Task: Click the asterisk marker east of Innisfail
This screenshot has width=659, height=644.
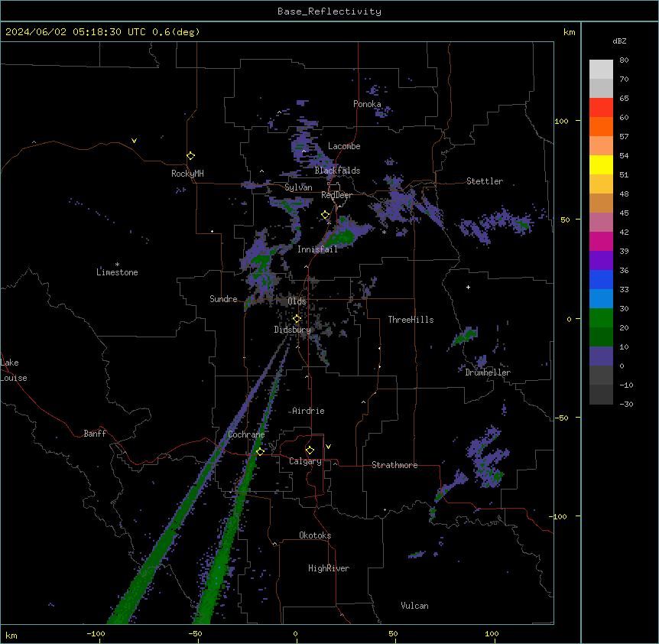Action: tap(384, 232)
